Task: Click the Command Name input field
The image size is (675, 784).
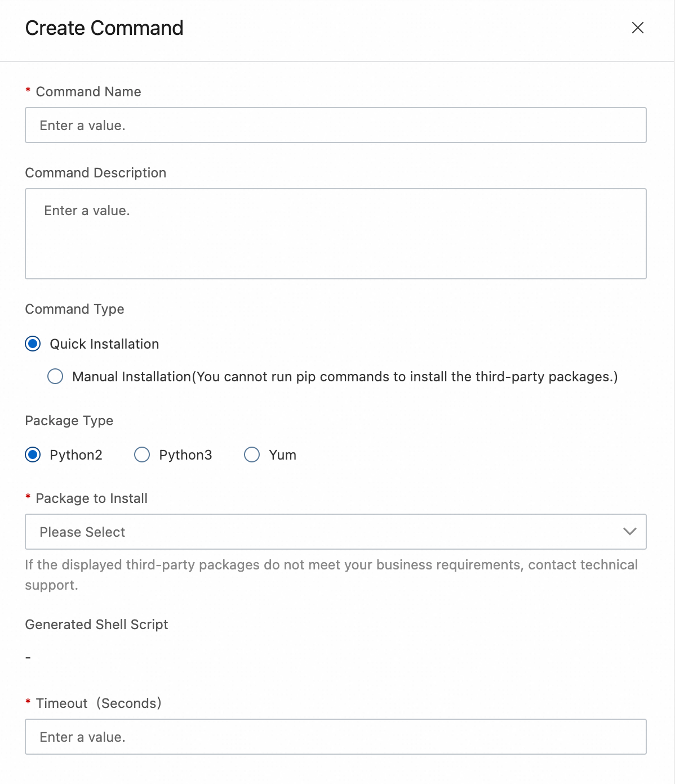Action: (x=335, y=125)
